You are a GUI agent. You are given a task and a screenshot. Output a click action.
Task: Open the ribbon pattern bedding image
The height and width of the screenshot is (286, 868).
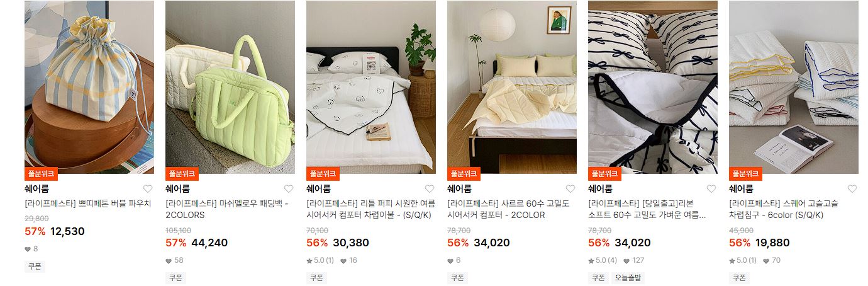[653, 87]
